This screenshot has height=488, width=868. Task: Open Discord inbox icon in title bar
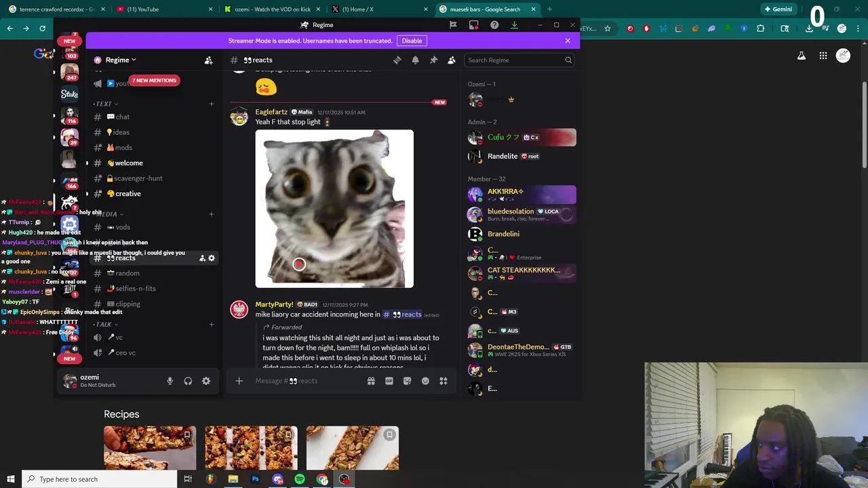pos(474,25)
